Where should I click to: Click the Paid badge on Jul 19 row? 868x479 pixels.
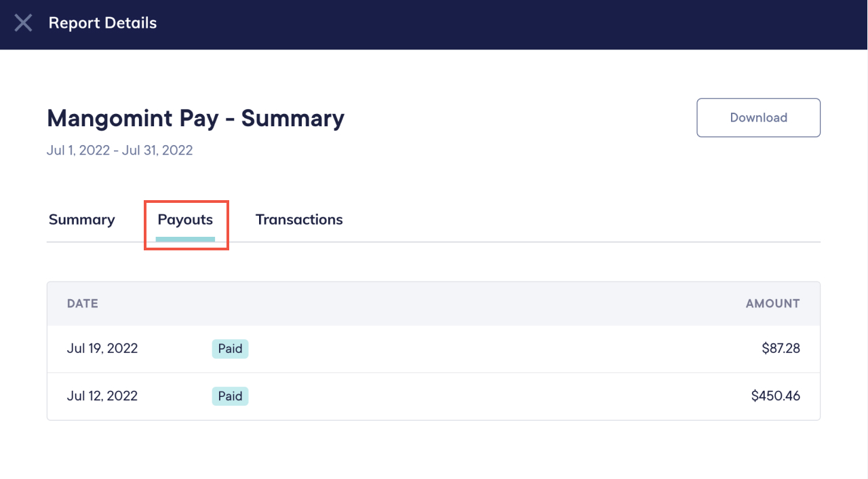tap(229, 348)
